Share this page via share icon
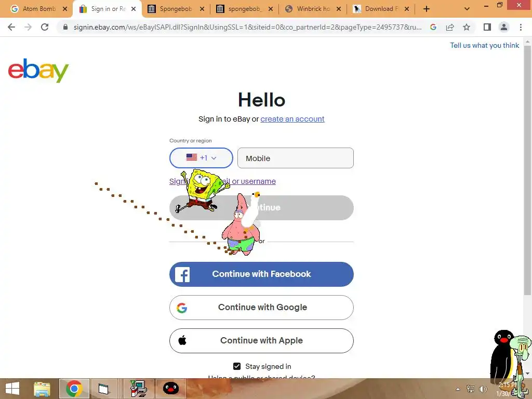532x399 pixels. pyautogui.click(x=450, y=27)
